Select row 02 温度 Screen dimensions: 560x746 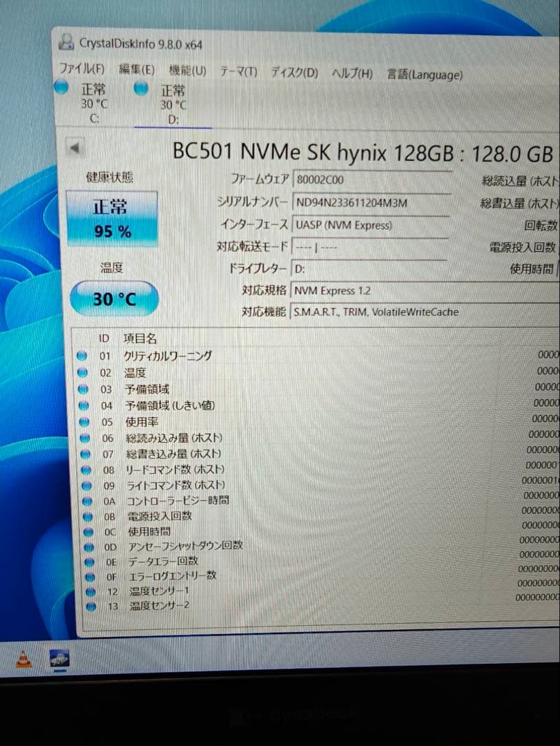(318, 372)
